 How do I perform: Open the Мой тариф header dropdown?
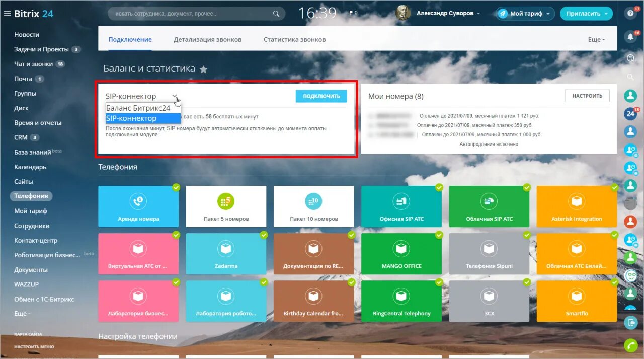[525, 14]
